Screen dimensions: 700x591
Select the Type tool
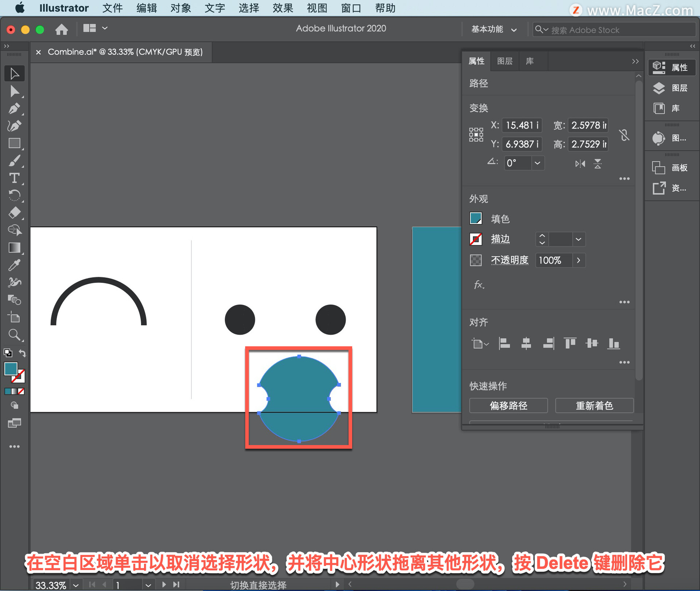pyautogui.click(x=14, y=178)
